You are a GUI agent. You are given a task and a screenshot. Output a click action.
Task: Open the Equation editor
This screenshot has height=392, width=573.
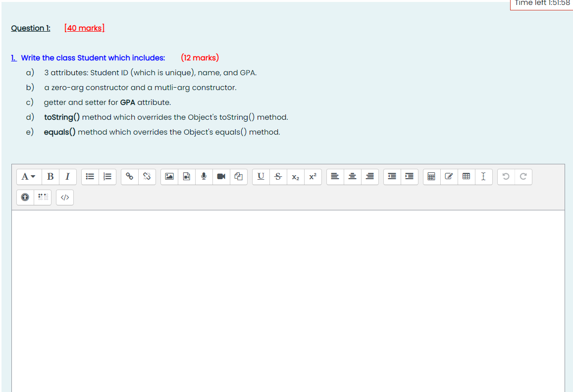coord(431,176)
